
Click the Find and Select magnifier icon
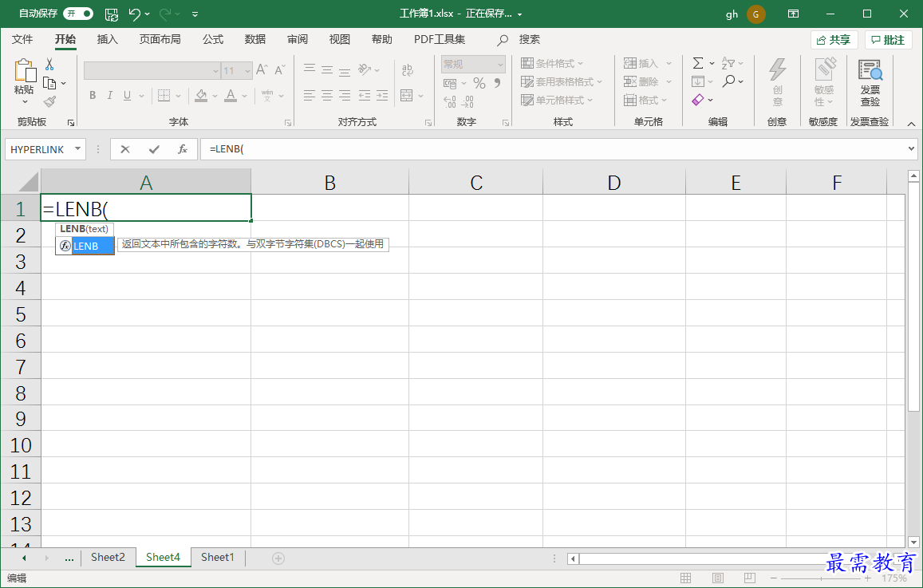tap(728, 81)
